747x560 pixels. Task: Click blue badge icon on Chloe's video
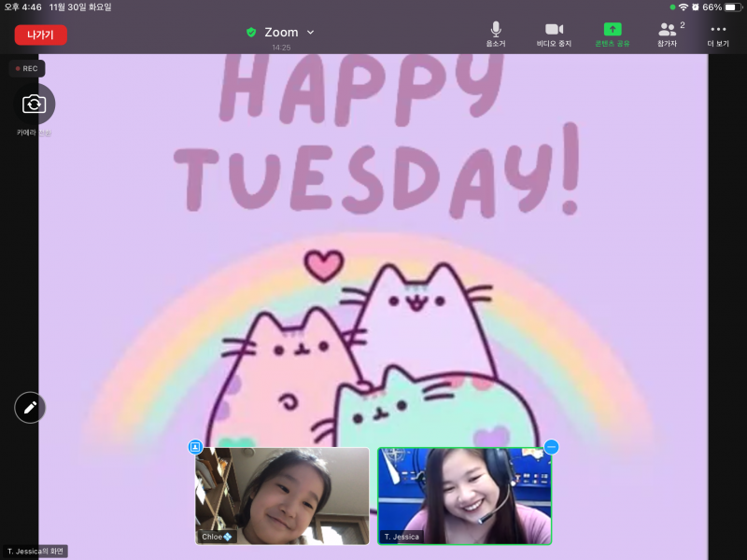(x=195, y=447)
